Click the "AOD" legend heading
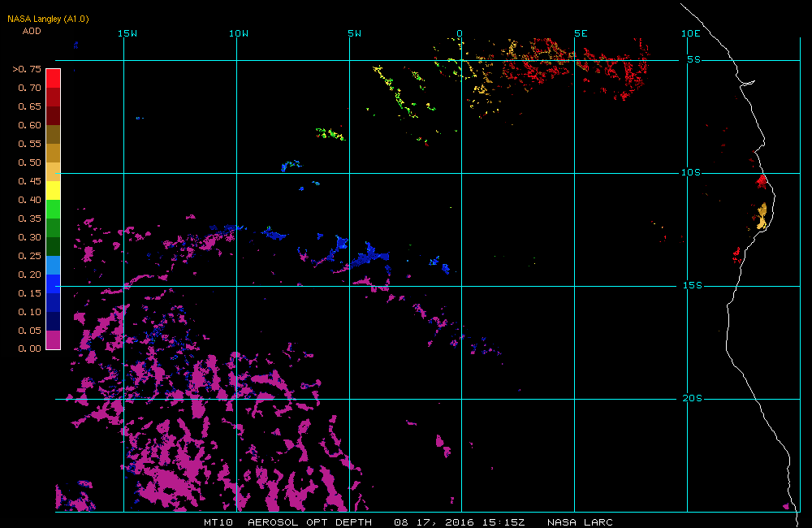Image resolution: width=812 pixels, height=528 pixels. (32, 31)
